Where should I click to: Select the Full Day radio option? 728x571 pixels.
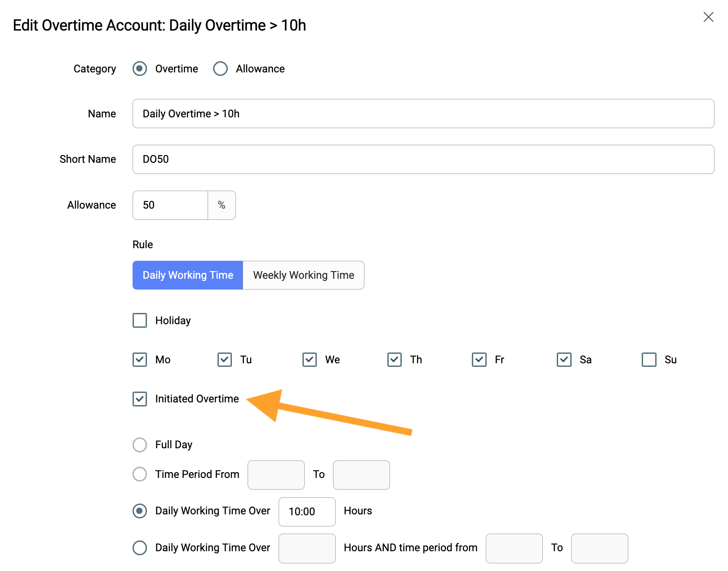click(x=140, y=445)
